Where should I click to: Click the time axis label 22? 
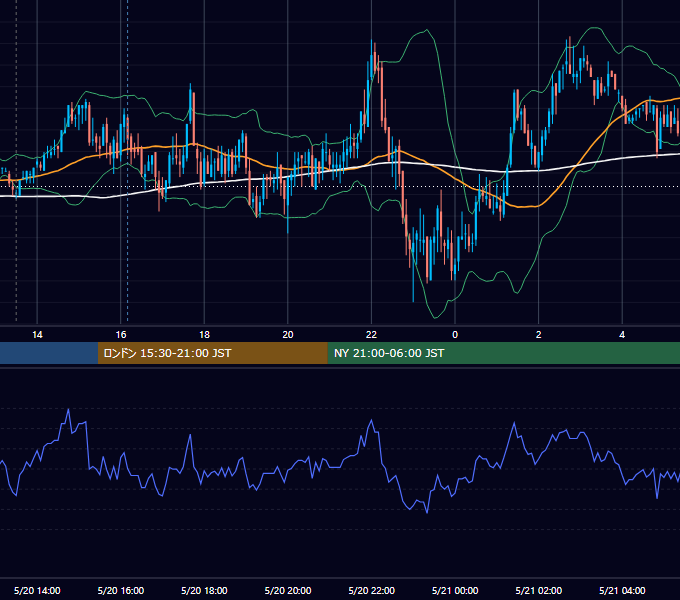pos(371,335)
